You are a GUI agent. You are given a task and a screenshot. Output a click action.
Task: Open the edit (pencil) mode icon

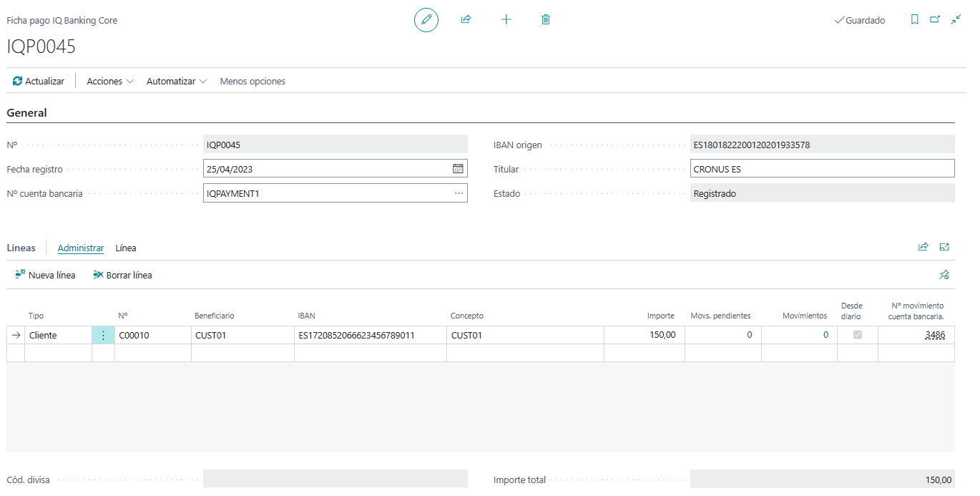tap(426, 20)
